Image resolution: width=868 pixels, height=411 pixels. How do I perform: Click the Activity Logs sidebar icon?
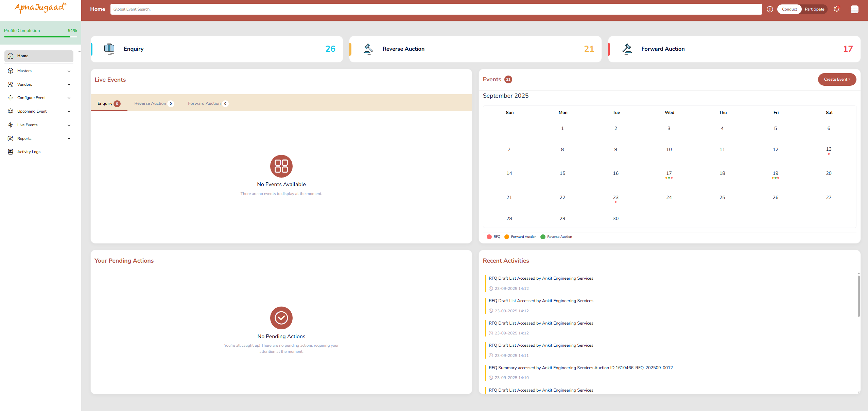point(11,152)
